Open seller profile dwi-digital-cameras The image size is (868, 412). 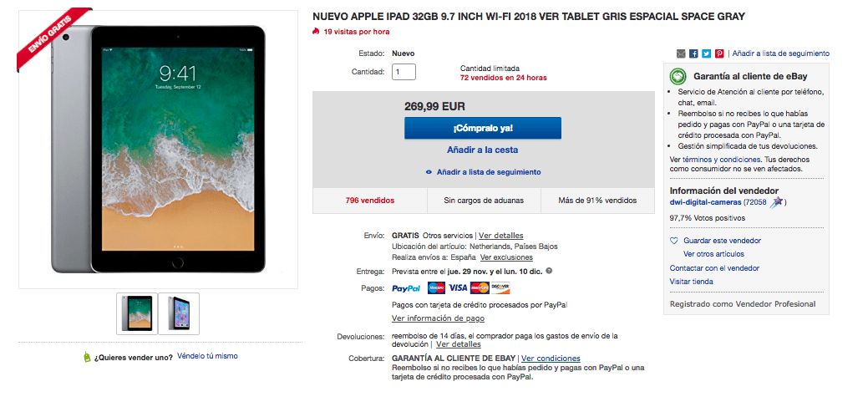click(x=705, y=203)
